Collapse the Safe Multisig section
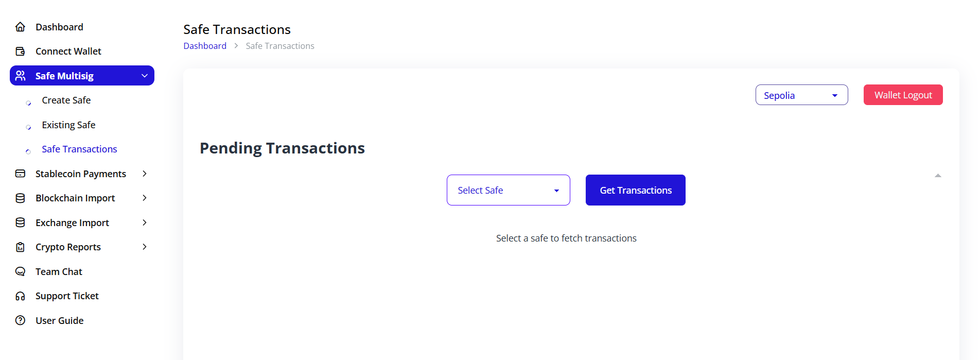Image resolution: width=980 pixels, height=360 pixels. click(145, 75)
